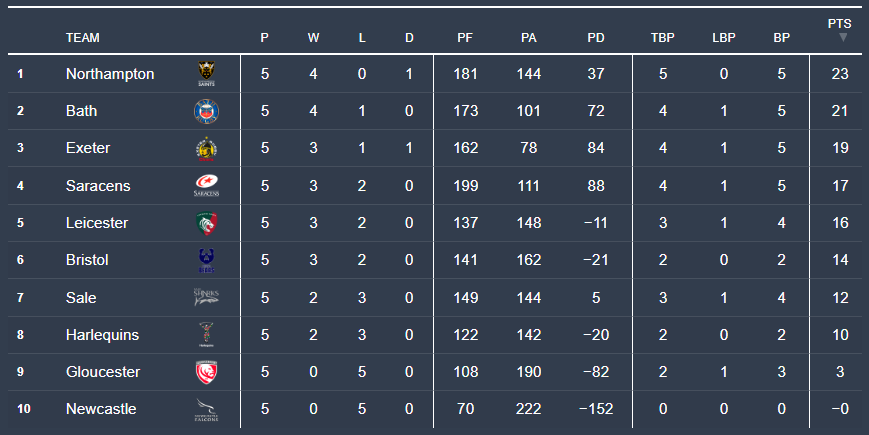Image resolution: width=869 pixels, height=435 pixels.
Task: Sort by the TEAM column header
Action: coord(83,38)
